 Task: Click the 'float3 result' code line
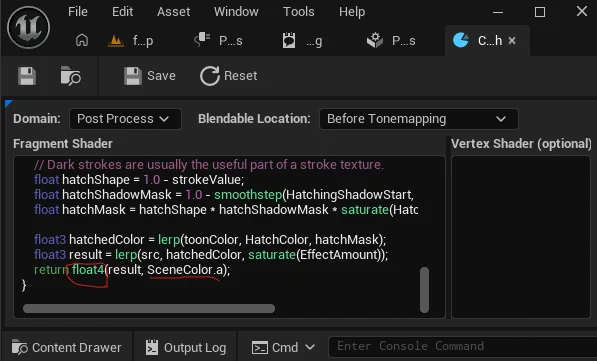pyautogui.click(x=211, y=254)
